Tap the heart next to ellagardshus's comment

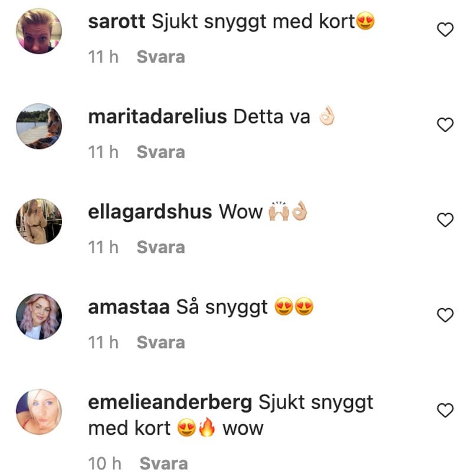[x=445, y=220]
